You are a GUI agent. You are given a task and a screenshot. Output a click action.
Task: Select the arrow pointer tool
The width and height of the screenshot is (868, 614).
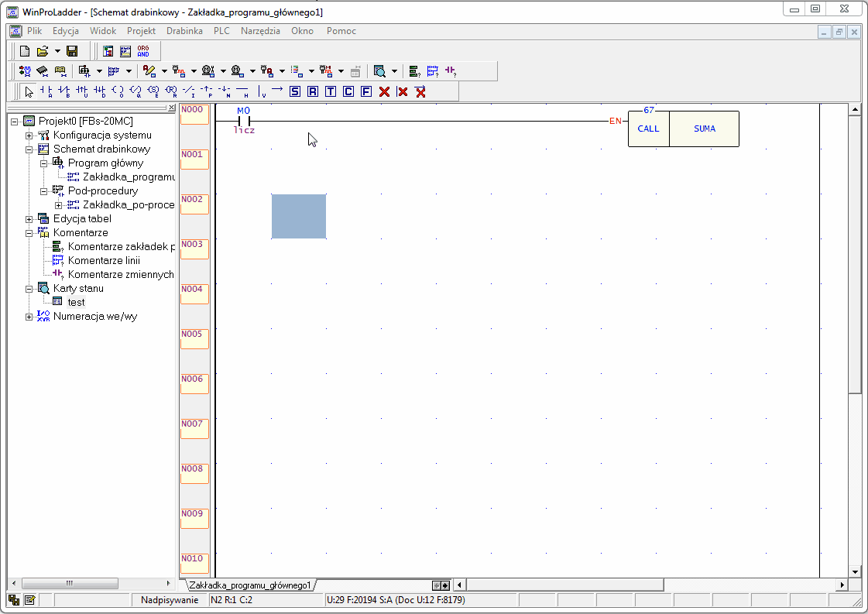coord(29,92)
